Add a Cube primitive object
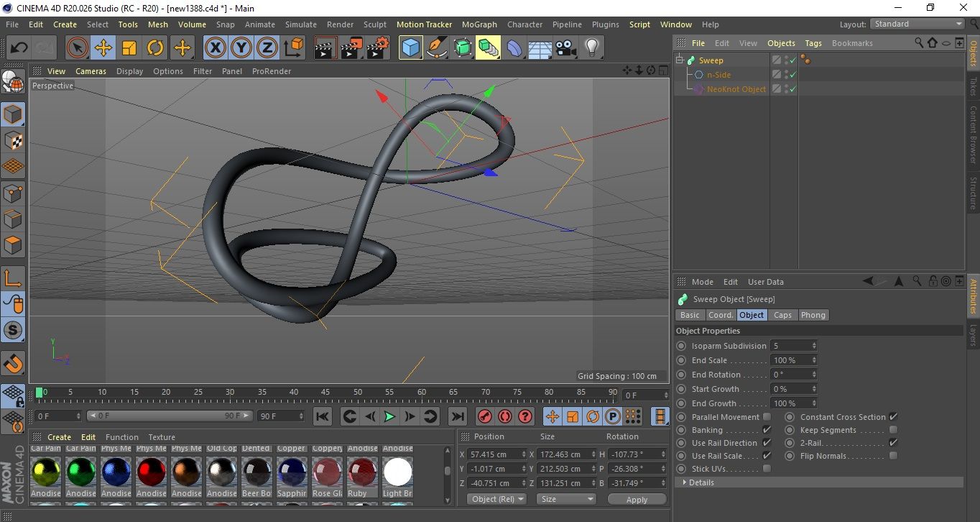Viewport: 980px width, 522px height. pos(410,48)
